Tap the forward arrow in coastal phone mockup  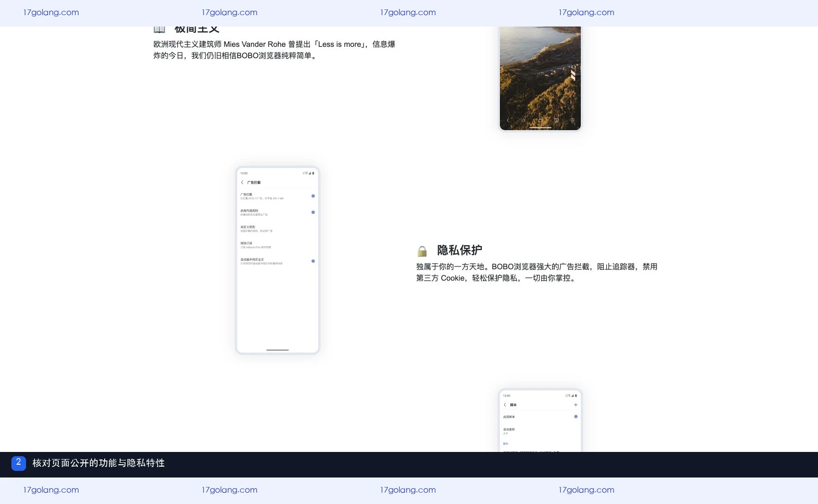coord(524,120)
